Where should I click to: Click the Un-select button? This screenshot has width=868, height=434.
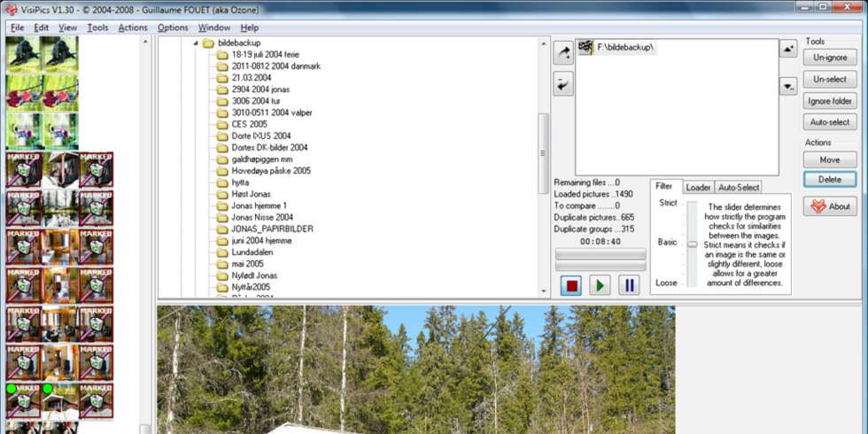(831, 79)
